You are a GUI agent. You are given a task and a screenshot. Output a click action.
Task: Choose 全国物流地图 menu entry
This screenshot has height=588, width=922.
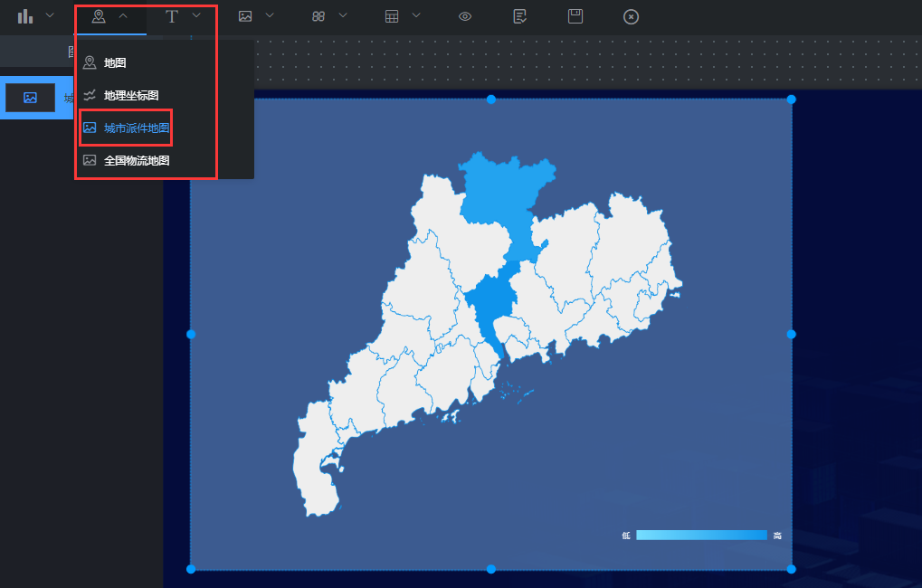click(x=164, y=160)
